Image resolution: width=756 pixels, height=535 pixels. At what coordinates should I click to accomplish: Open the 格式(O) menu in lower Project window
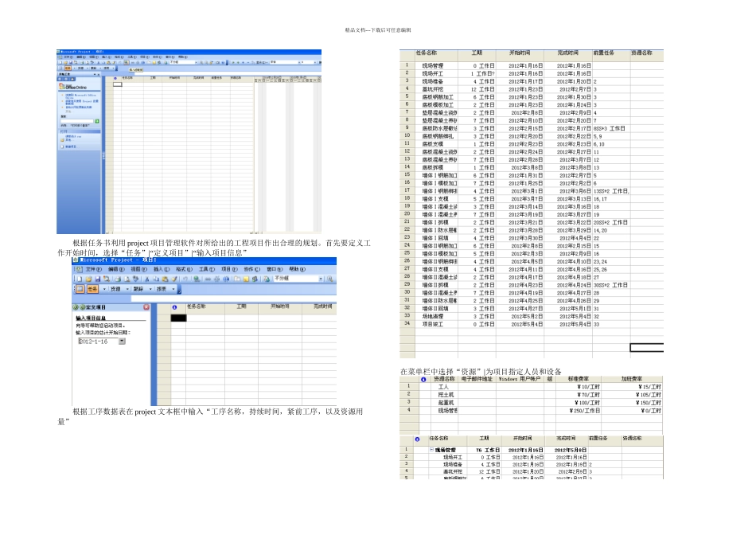[x=184, y=269]
